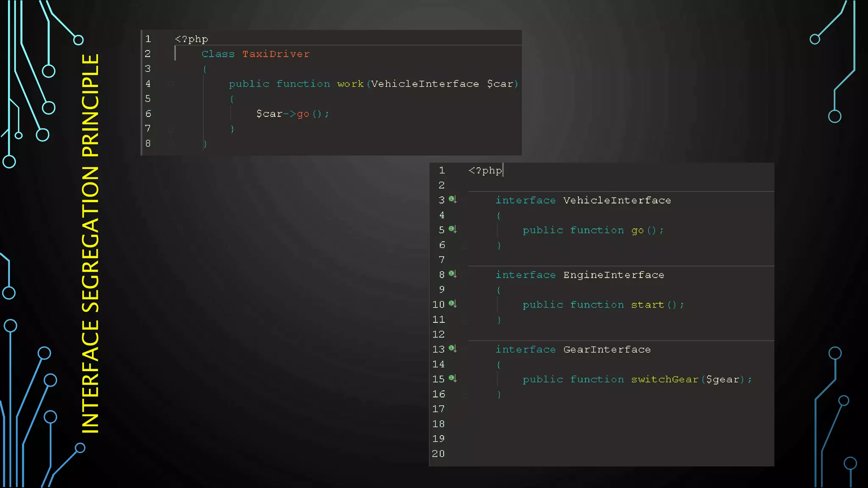
Task: Click gutter marker next to switchGear declaration
Action: [452, 378]
